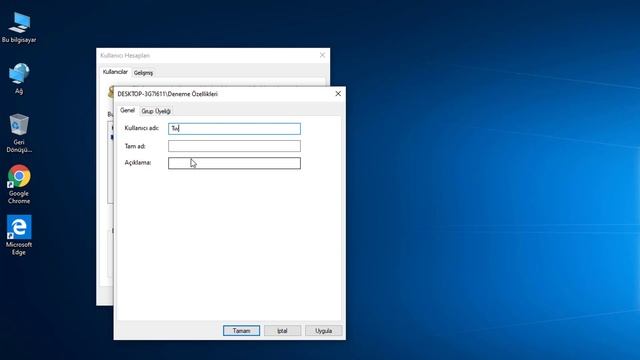
Task: Click the Tam ad input field
Action: tap(234, 146)
